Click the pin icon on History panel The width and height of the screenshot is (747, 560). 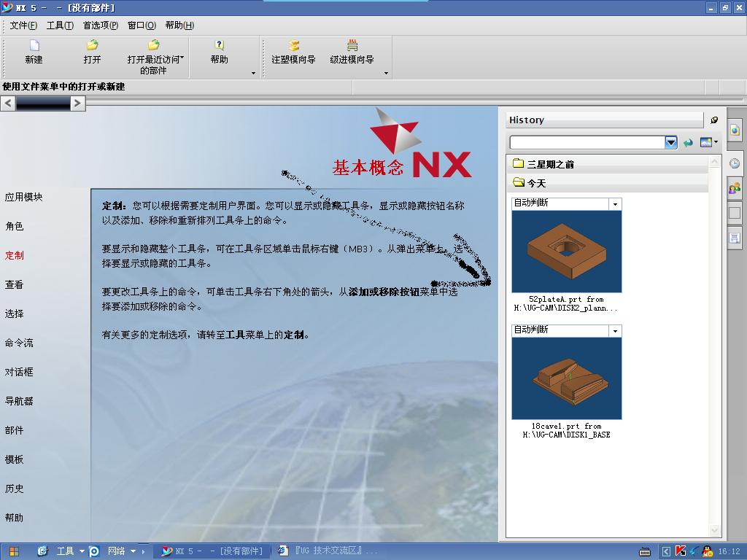714,120
